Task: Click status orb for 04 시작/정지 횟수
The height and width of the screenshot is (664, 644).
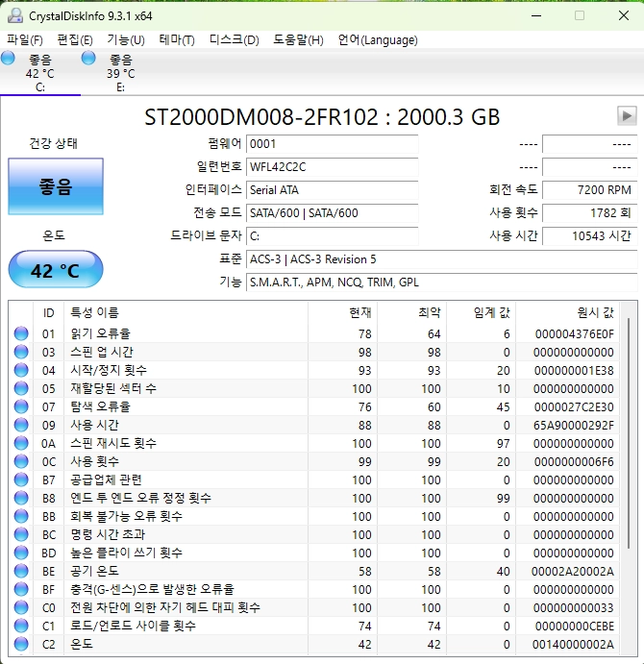Action: click(21, 370)
